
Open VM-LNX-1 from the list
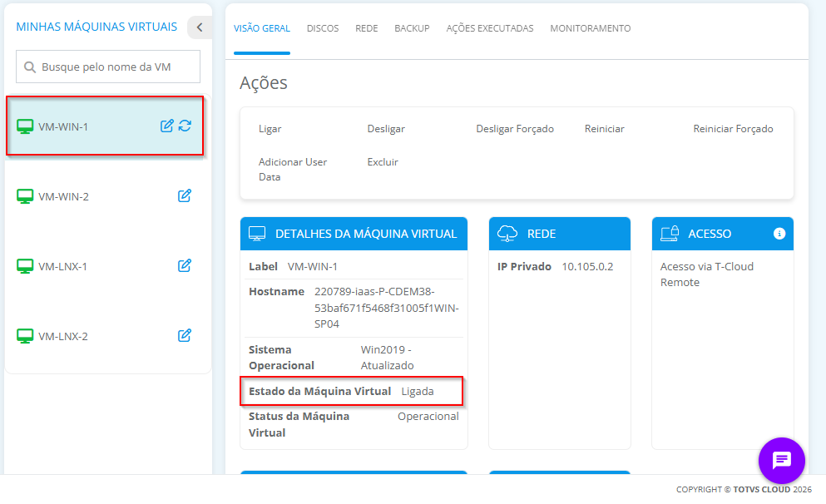tap(62, 266)
